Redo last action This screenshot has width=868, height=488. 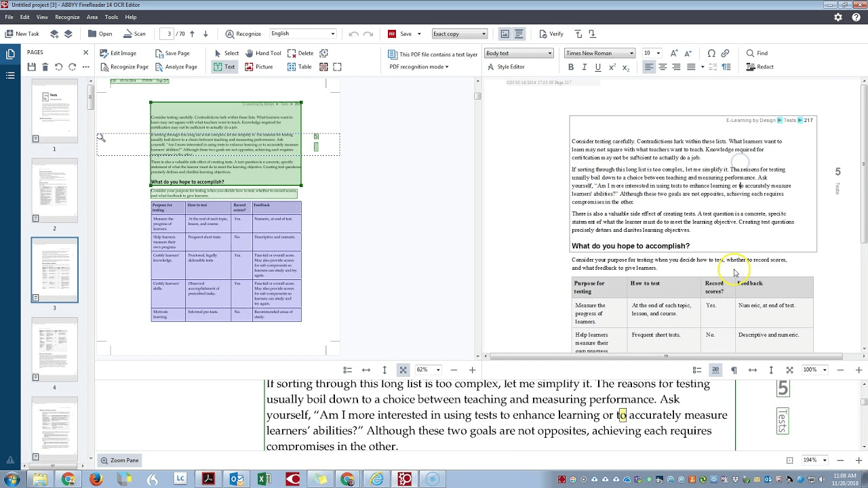[x=368, y=34]
